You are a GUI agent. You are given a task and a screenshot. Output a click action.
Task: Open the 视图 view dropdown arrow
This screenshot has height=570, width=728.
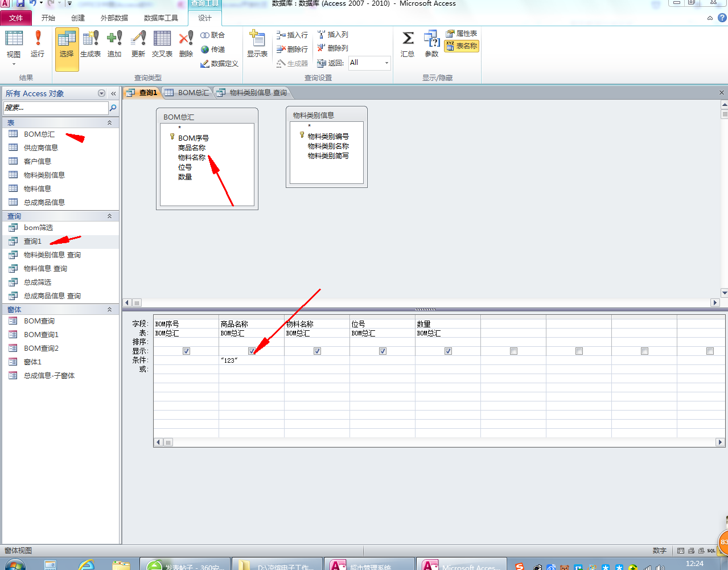tap(14, 64)
